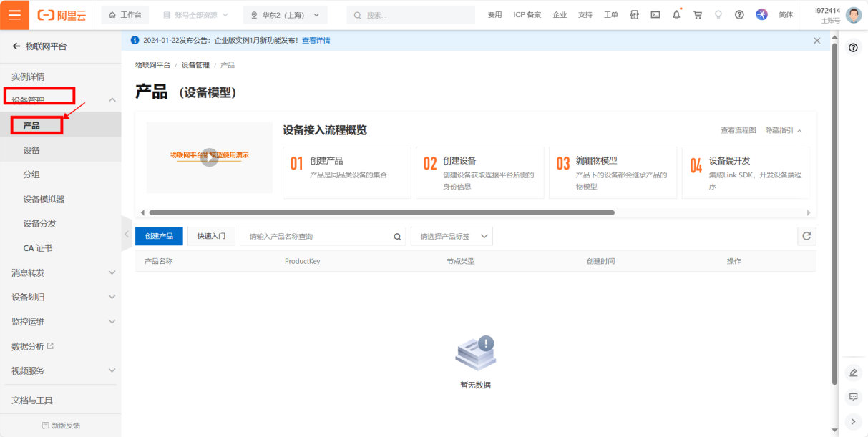This screenshot has height=437, width=868.
Task: Open the notification bell icon
Action: [676, 15]
